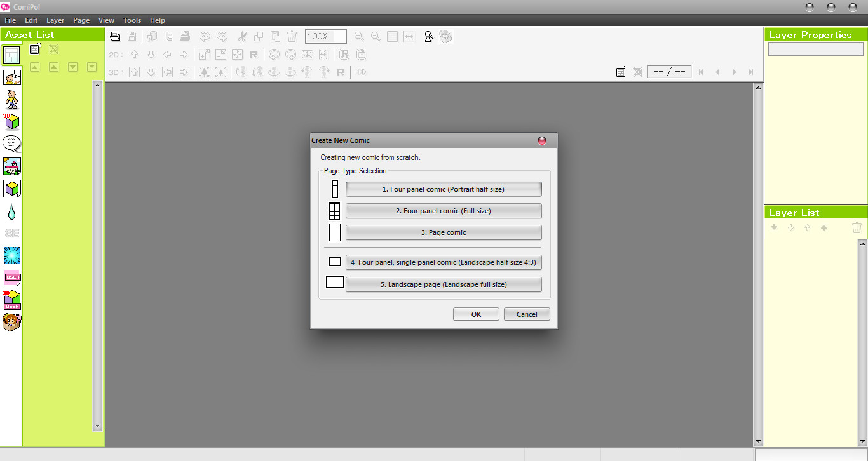This screenshot has width=868, height=461.
Task: Select the posed character asset category
Action: pos(11,100)
